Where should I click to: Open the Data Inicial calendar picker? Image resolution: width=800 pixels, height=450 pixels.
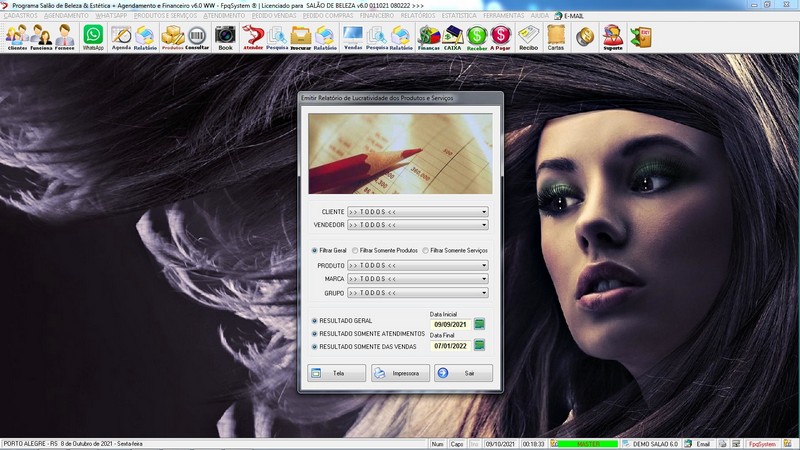479,324
